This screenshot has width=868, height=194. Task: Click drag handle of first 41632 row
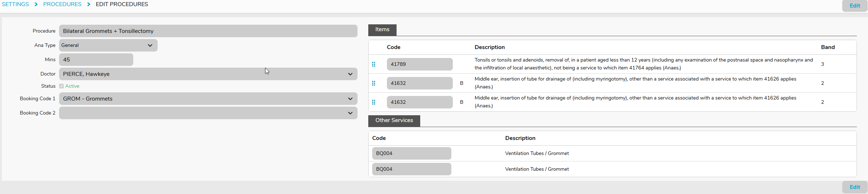click(x=374, y=83)
